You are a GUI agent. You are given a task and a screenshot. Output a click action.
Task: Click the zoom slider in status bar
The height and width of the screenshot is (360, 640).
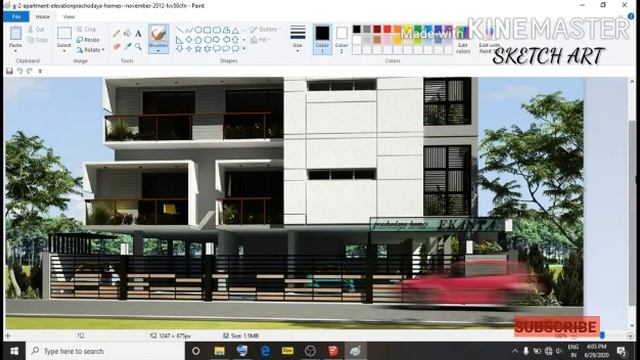tap(602, 336)
